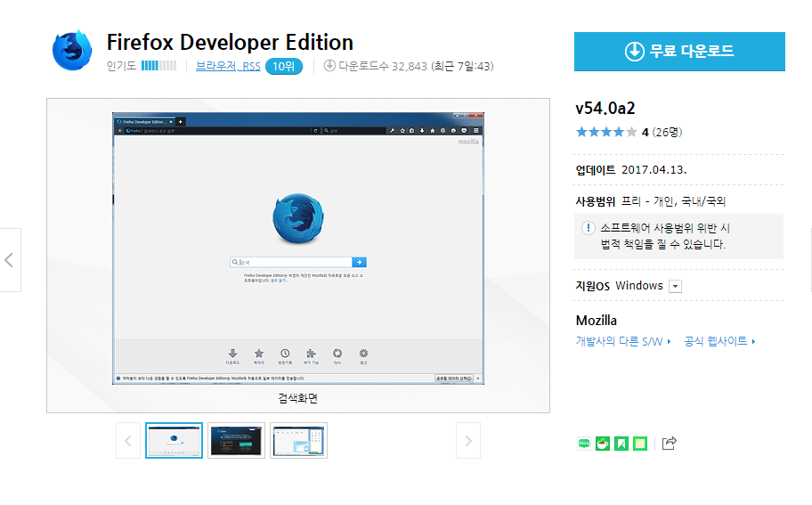Select the third screenshot thumbnail
Screen dimensions: 812x505
298,441
